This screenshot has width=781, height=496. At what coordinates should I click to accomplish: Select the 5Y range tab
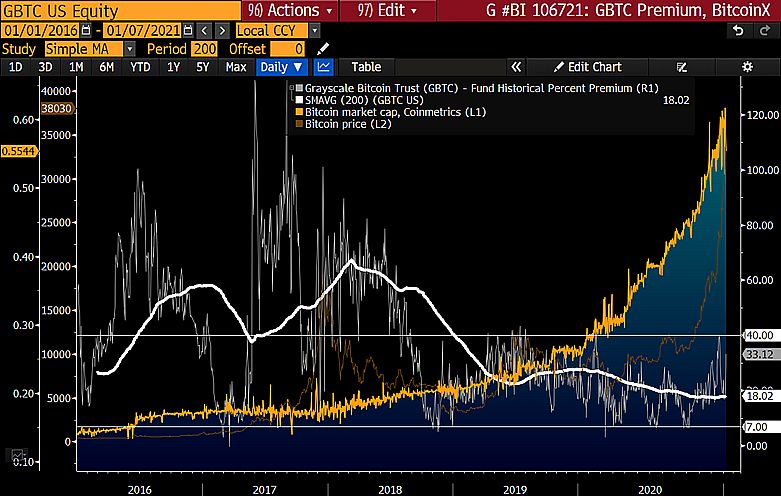[x=203, y=67]
